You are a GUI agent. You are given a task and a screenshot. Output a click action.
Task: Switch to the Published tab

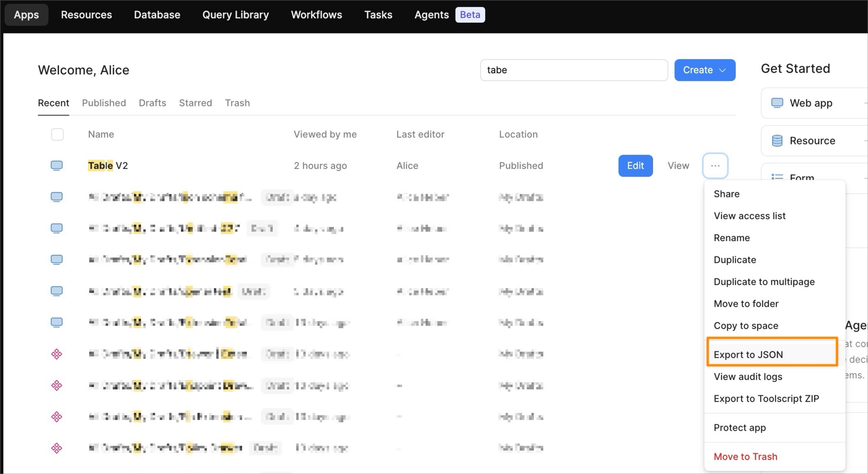point(104,103)
